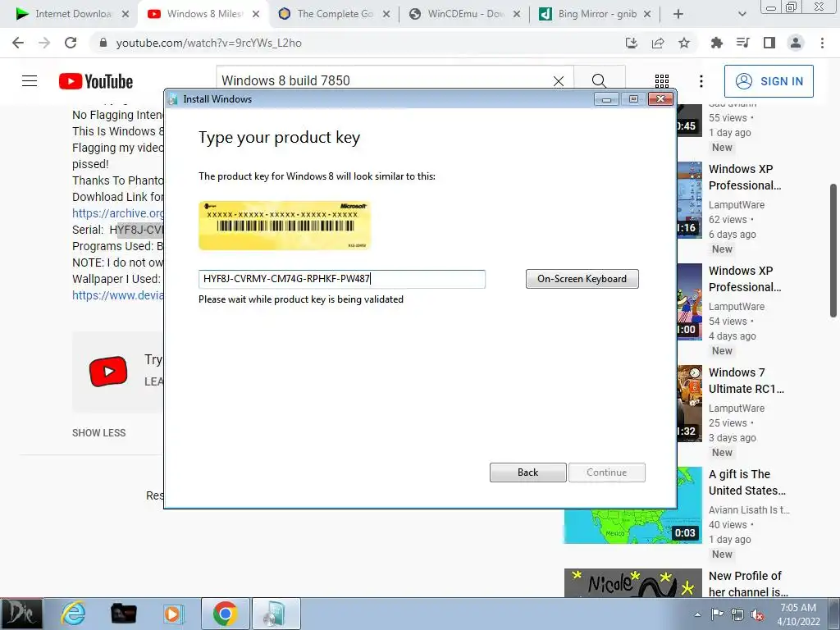Show hidden tray icons arrow
Viewport: 840px width, 630px height.
coord(697,614)
